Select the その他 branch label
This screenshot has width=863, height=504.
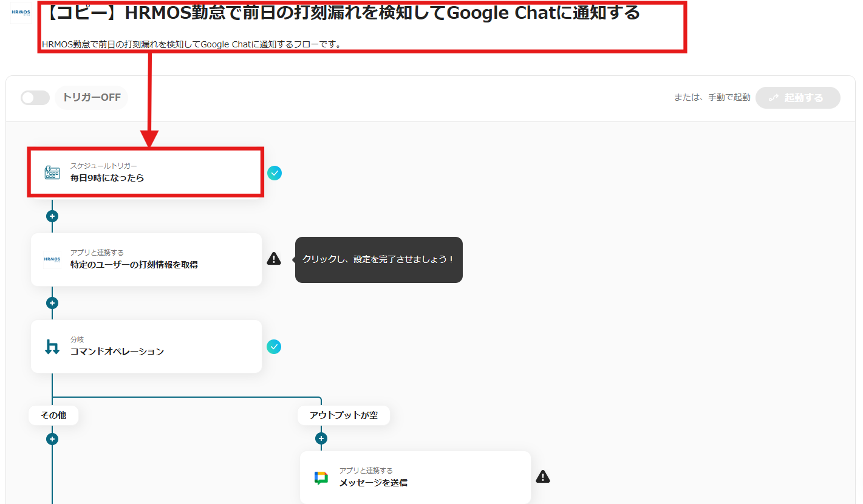coord(53,415)
